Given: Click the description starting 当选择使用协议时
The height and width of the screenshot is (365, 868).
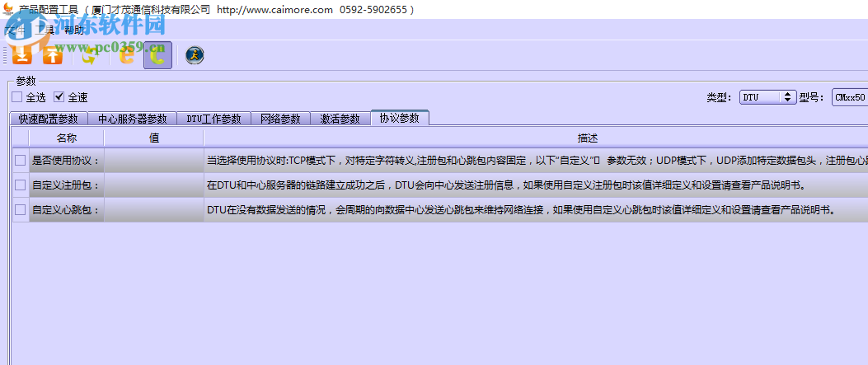Looking at the screenshot, I should 536,161.
